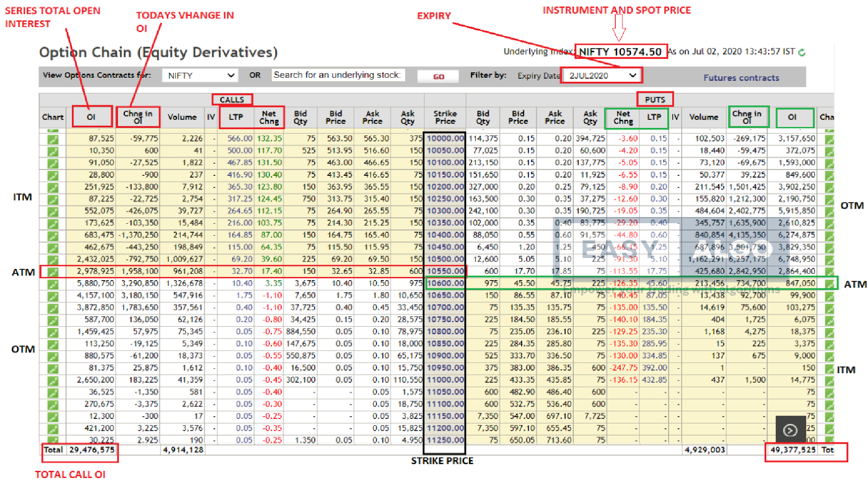Select calls Chng in OI 3,290,850
The width and height of the screenshot is (868, 488).
(140, 283)
